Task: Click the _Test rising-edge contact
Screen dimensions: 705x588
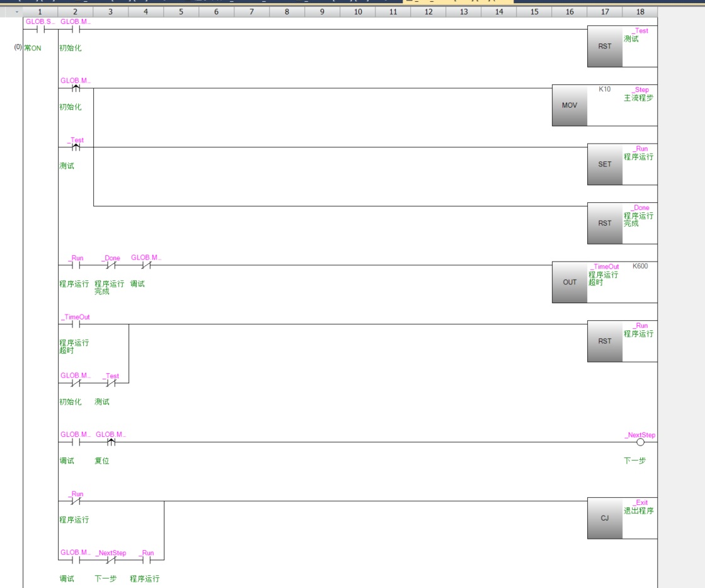Action: pyautogui.click(x=76, y=147)
